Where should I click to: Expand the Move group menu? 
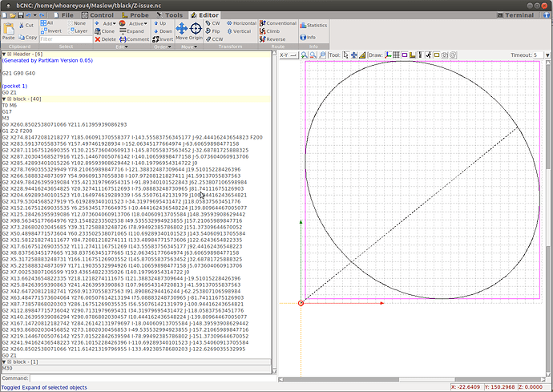[x=189, y=46]
